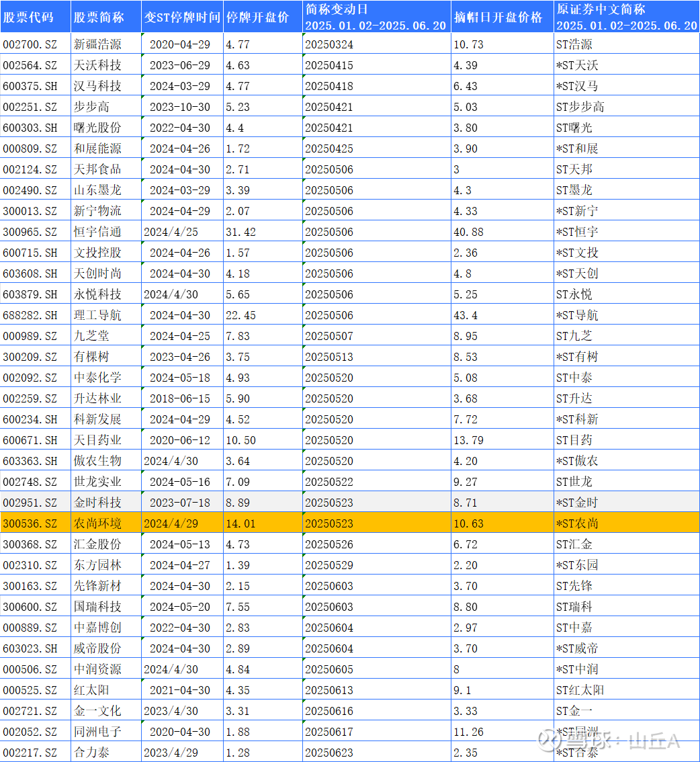
Task: Select the 九芝堂 cell
Action: 106,336
